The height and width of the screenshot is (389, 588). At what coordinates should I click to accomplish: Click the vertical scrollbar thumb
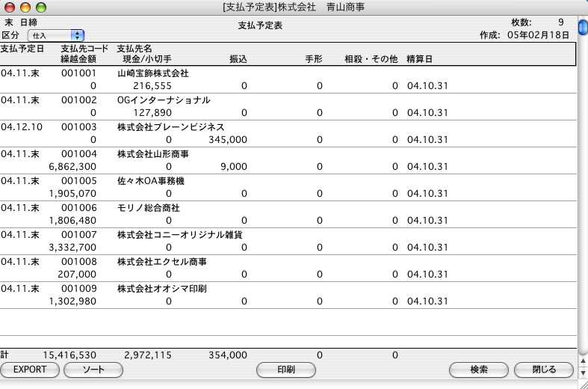(582, 32)
